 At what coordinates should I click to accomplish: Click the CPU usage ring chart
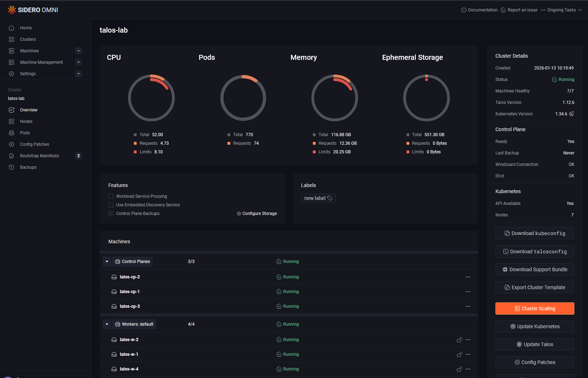point(151,98)
